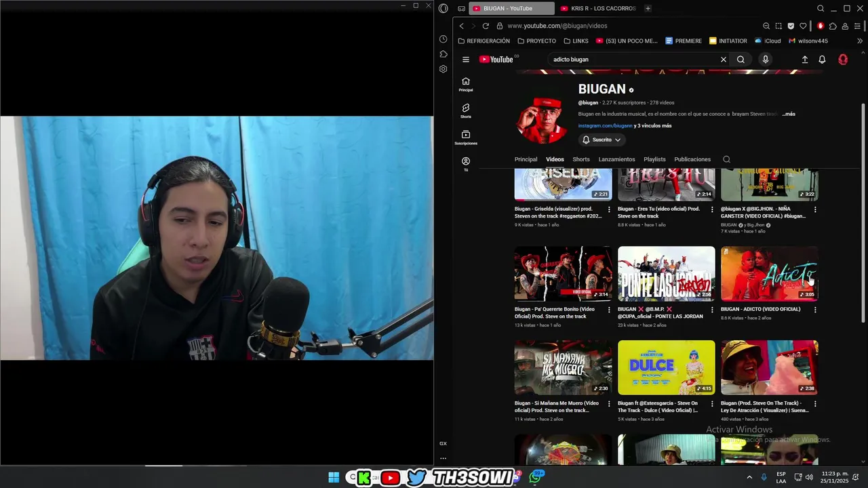Open options for Si Mañana Me Muero
Image resolution: width=868 pixels, height=488 pixels.
(x=609, y=403)
